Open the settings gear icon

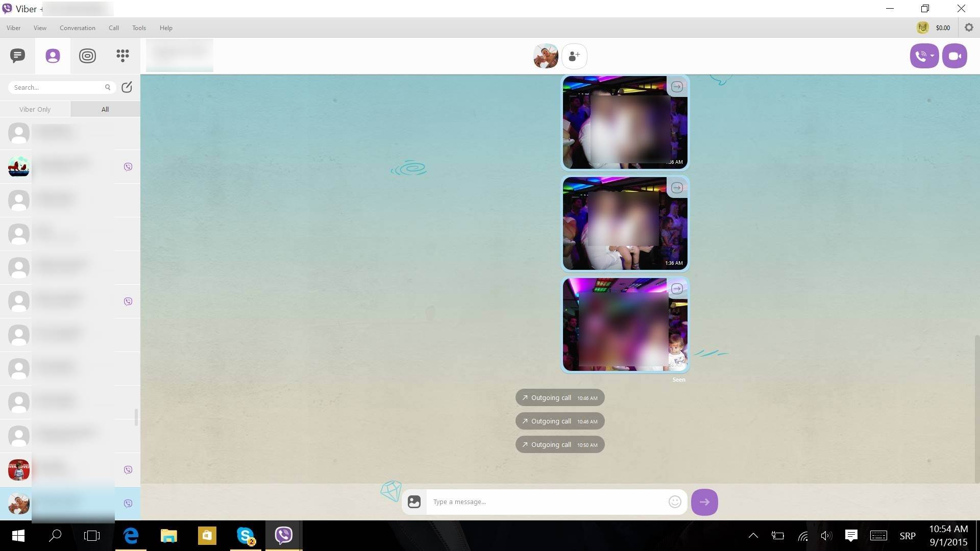[x=969, y=28]
